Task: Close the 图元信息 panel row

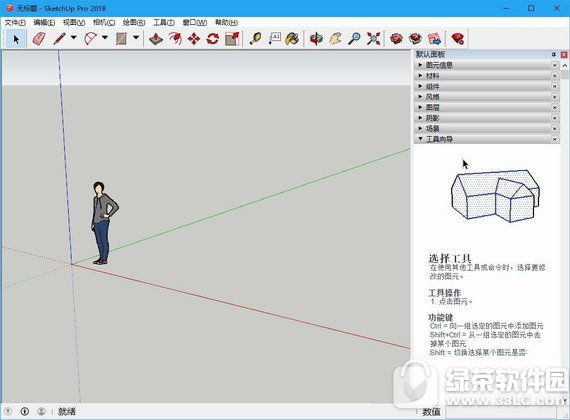Action: click(555, 65)
